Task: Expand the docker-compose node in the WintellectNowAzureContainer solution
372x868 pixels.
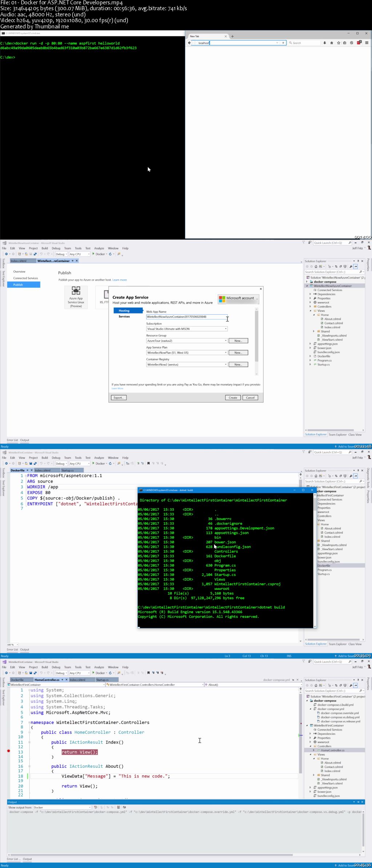Action: coord(307,282)
